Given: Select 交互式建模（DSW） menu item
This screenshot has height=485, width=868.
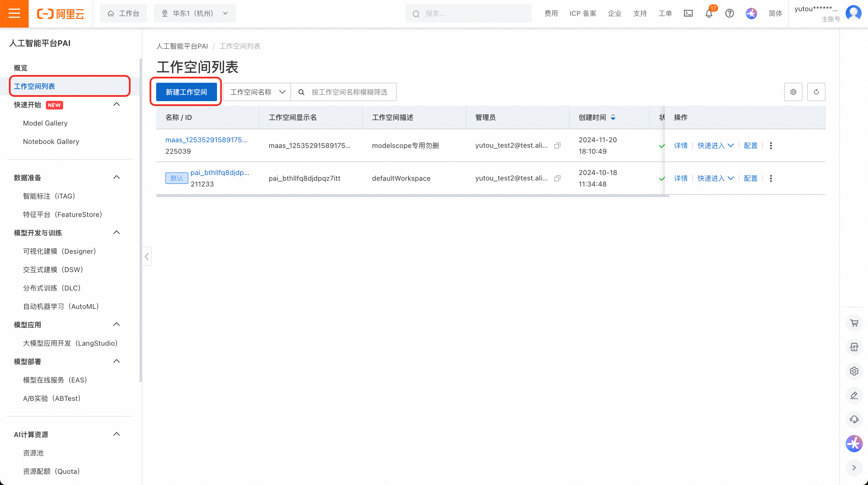Looking at the screenshot, I should [x=53, y=270].
